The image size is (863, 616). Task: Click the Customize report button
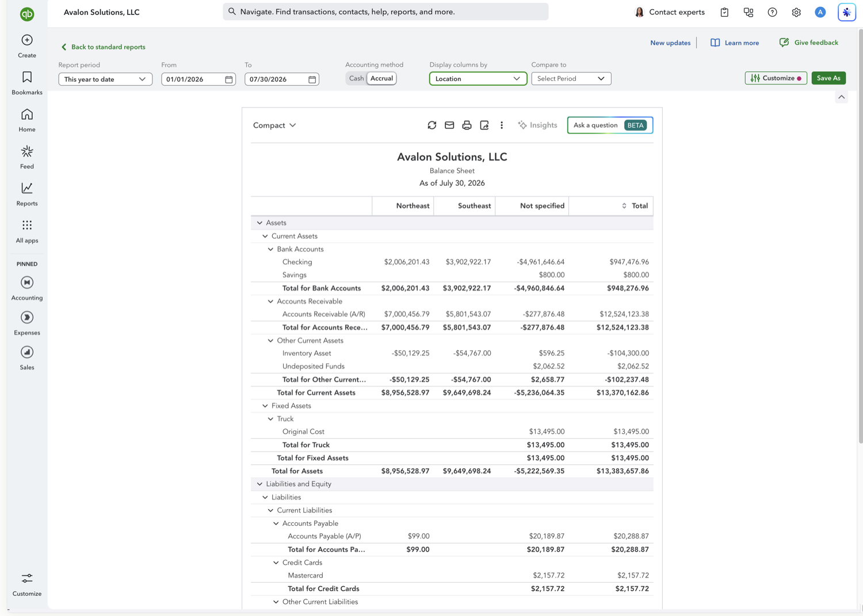click(x=776, y=78)
